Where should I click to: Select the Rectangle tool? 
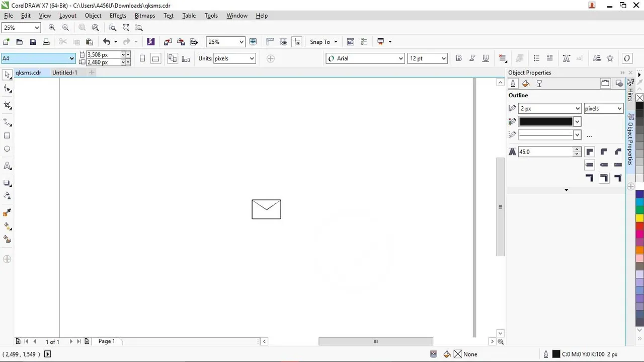point(7,135)
